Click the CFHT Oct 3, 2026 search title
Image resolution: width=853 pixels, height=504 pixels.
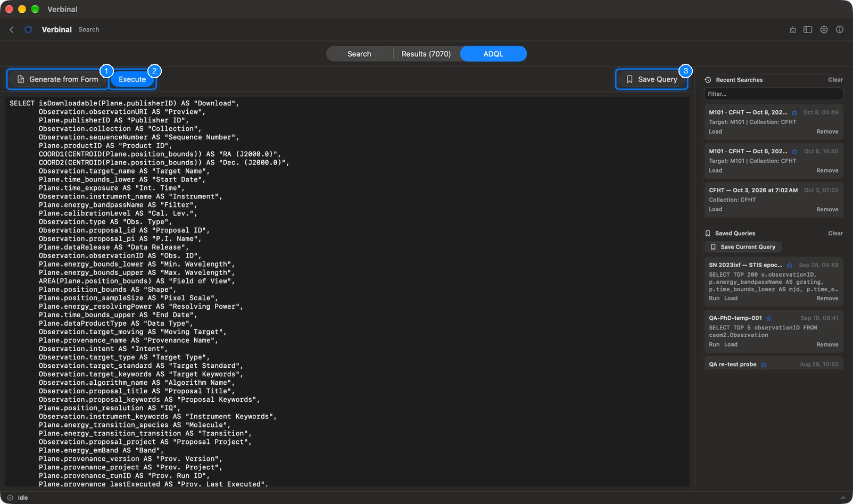point(753,190)
